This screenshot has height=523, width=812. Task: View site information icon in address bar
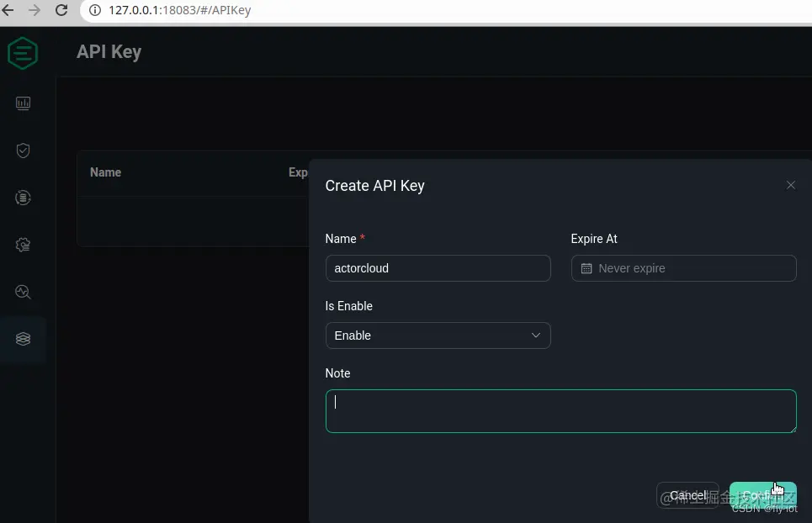95,10
